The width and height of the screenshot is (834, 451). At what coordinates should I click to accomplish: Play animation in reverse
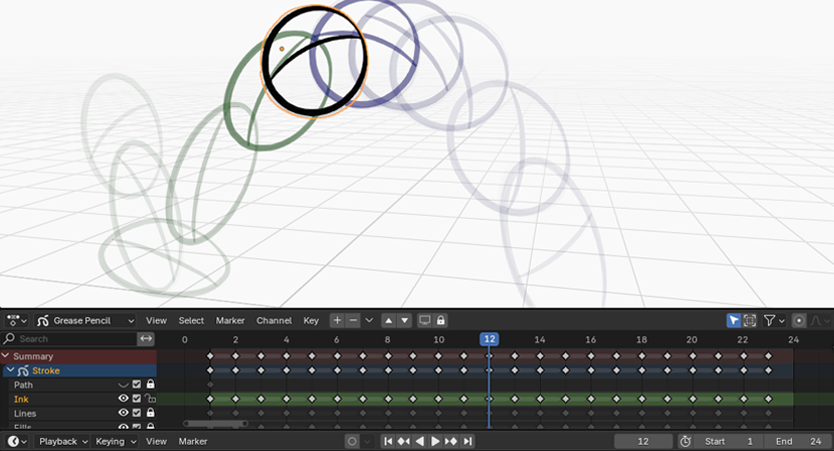click(420, 441)
